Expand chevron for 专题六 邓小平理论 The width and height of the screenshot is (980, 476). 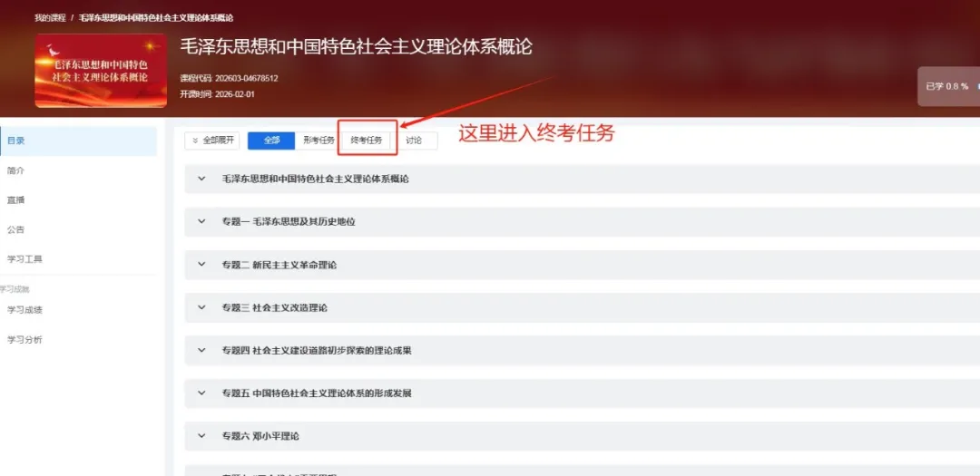(x=201, y=435)
